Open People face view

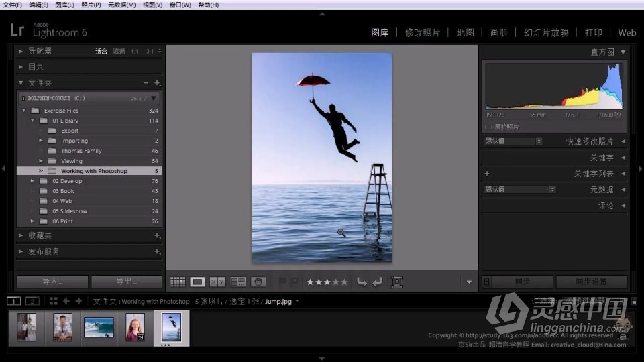point(258,282)
